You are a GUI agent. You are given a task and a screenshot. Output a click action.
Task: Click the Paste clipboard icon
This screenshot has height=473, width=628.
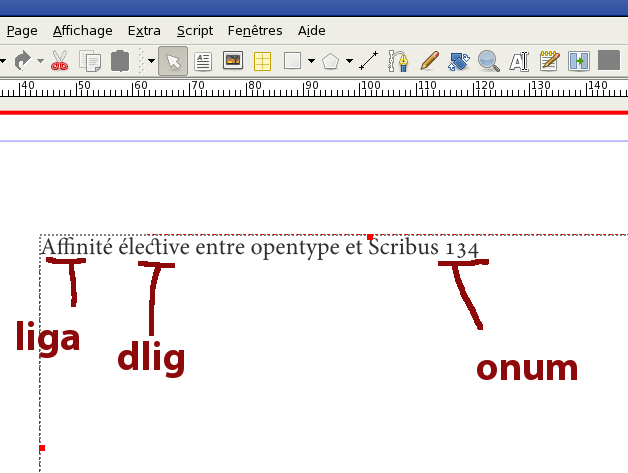[120, 61]
